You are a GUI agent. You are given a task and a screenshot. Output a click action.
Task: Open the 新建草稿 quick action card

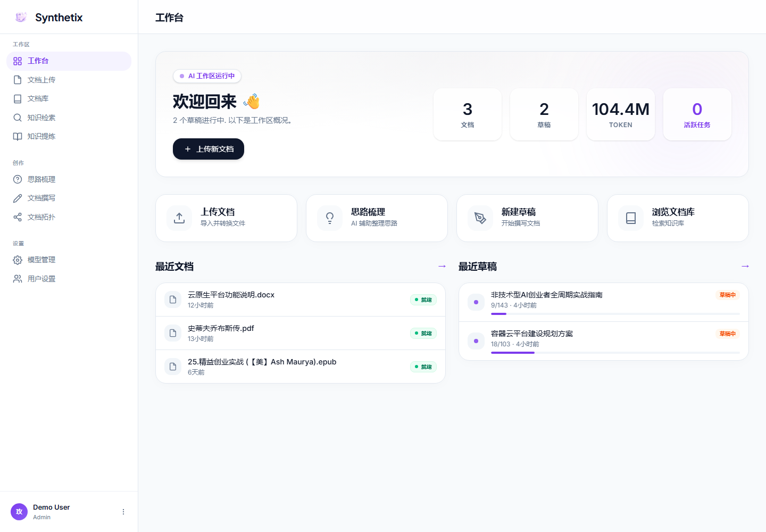coord(527,218)
